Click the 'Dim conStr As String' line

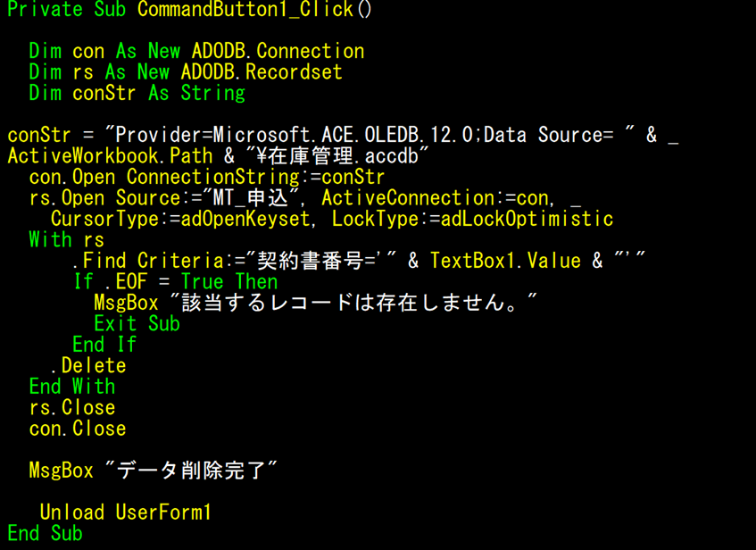tap(137, 94)
